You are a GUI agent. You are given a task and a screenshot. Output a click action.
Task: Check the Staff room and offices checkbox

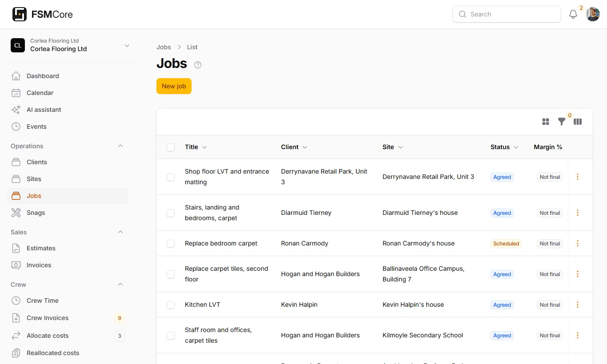click(x=171, y=336)
